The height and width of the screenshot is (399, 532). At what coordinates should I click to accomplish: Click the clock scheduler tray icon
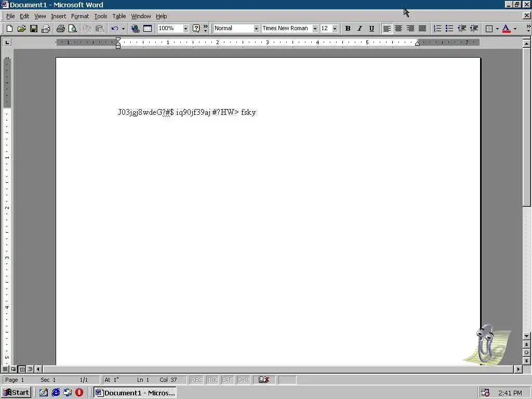(485, 393)
